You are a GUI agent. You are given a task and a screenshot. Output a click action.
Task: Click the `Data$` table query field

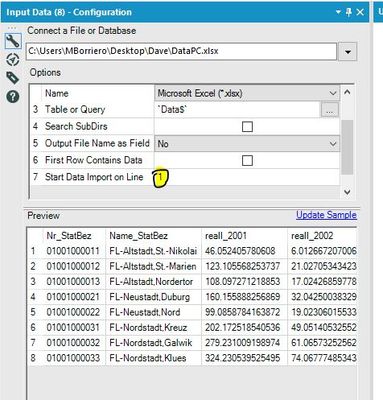point(237,110)
